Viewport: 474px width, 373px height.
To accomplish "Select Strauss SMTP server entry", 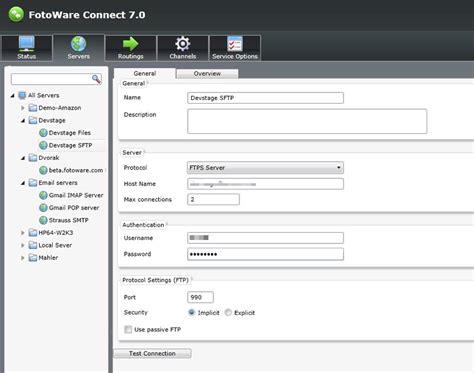I will point(68,220).
